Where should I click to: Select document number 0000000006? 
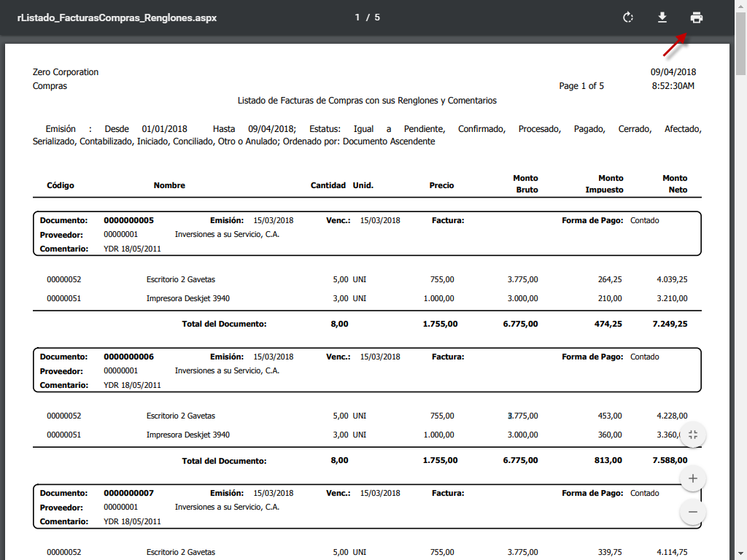128,357
